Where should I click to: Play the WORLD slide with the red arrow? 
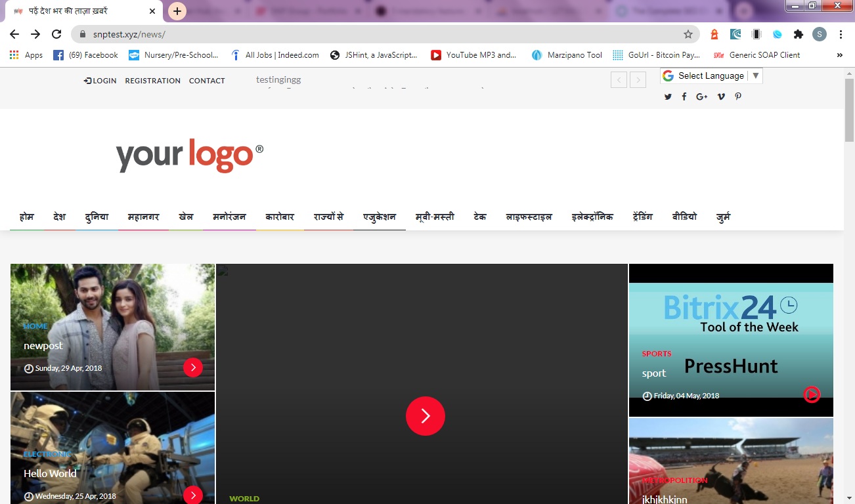[426, 415]
